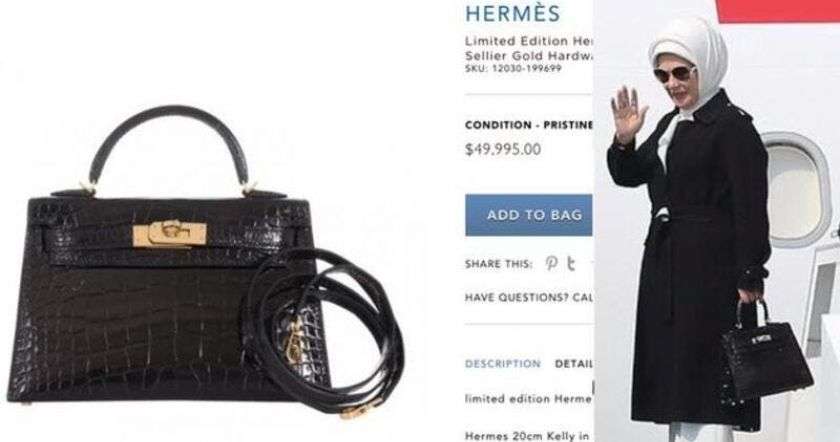This screenshot has height=442, width=840.
Task: Select the SKU 12030-199699 text
Action: pos(513,69)
